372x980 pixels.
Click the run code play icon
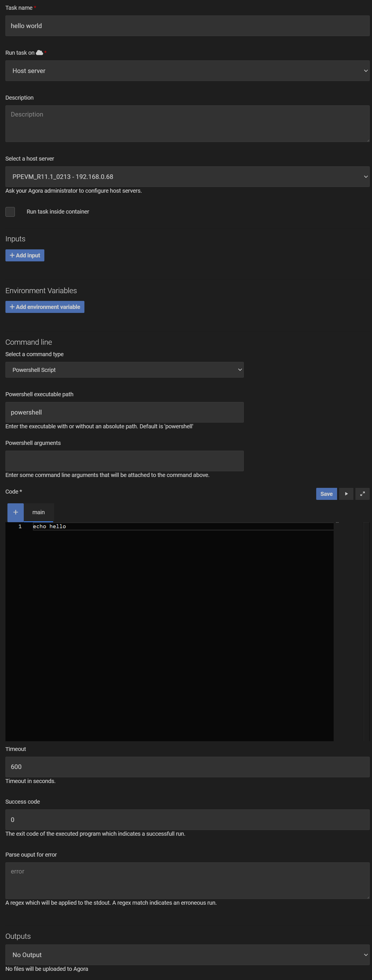[346, 494]
